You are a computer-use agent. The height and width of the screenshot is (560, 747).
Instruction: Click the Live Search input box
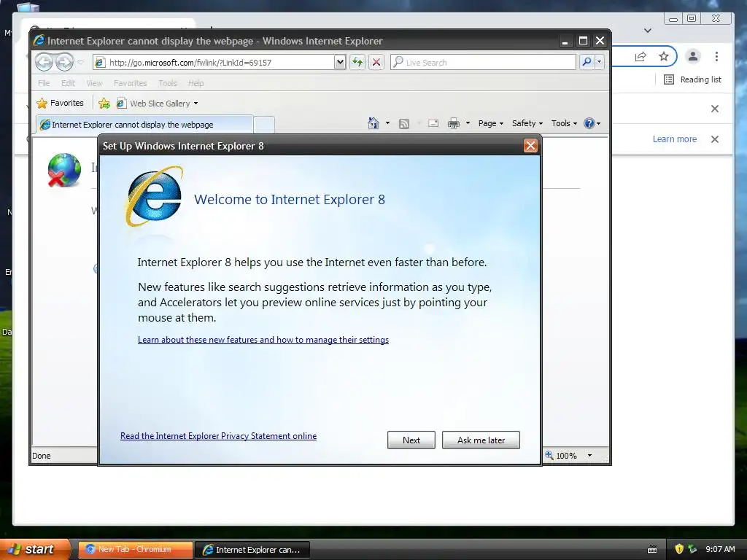pyautogui.click(x=483, y=63)
